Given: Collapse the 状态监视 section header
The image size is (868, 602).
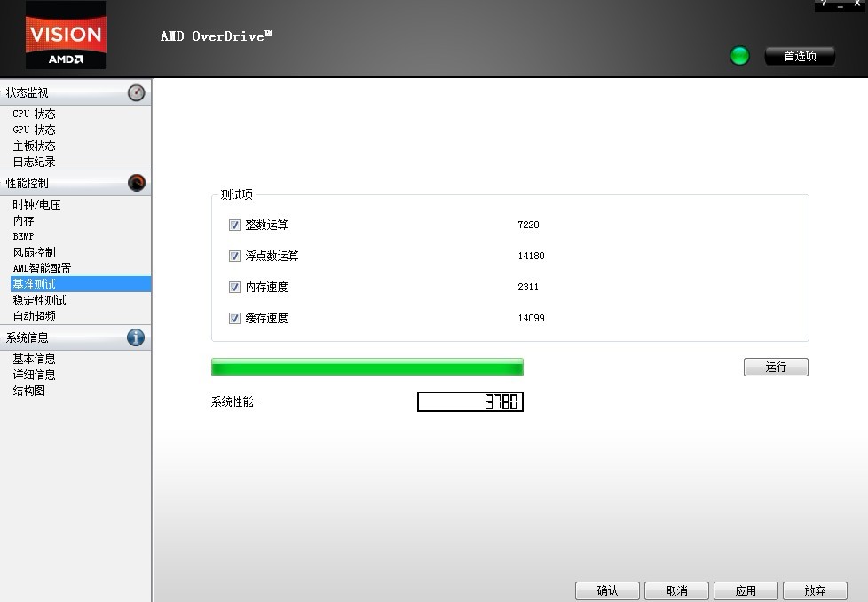Looking at the screenshot, I should pyautogui.click(x=75, y=92).
